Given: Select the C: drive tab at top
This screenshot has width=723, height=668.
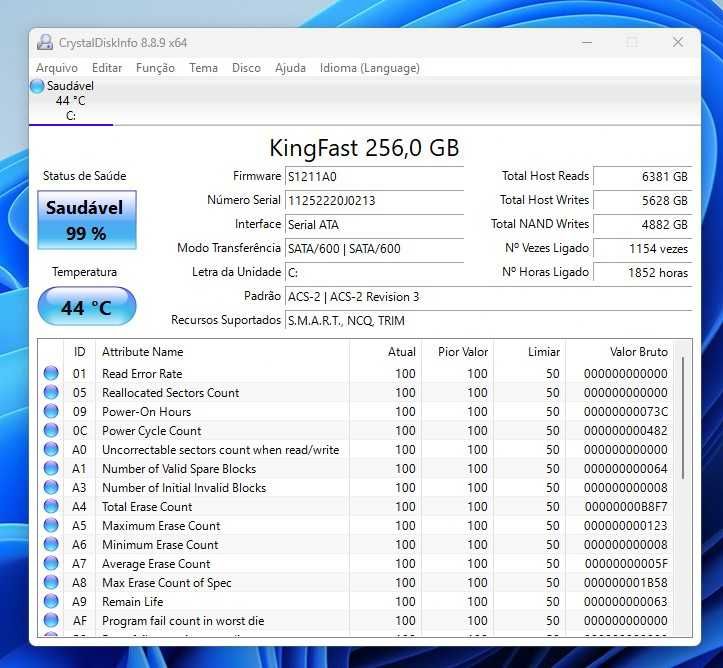Looking at the screenshot, I should [71, 101].
